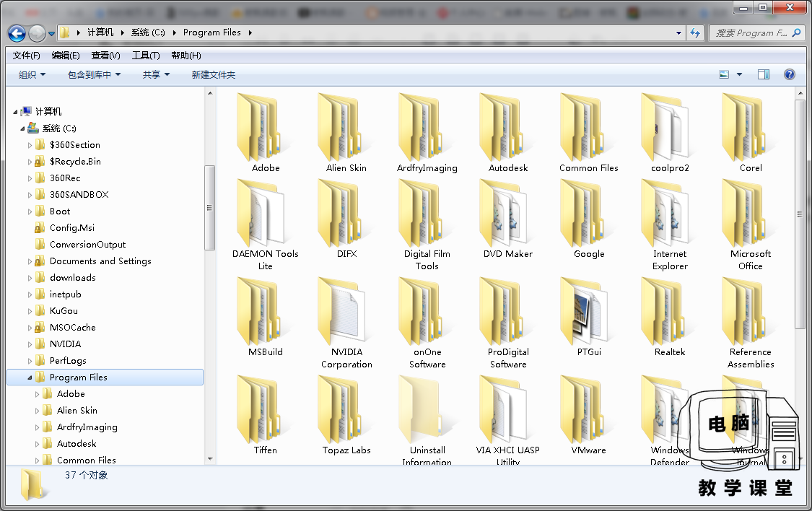Expand the $360Section tree node
This screenshot has height=511, width=812.
point(30,146)
